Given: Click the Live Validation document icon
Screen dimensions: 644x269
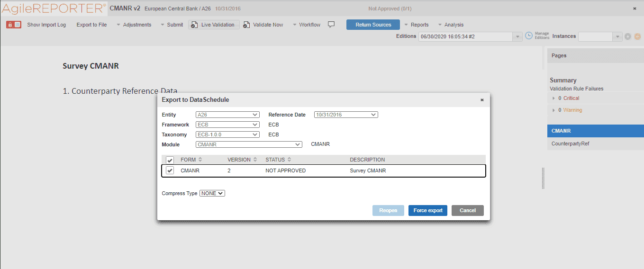Looking at the screenshot, I should tap(194, 25).
